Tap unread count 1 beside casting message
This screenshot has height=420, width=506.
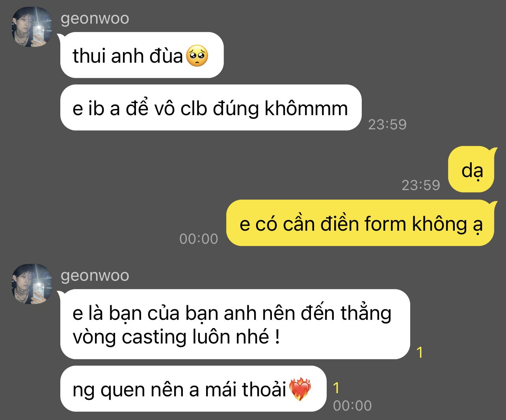(420, 353)
